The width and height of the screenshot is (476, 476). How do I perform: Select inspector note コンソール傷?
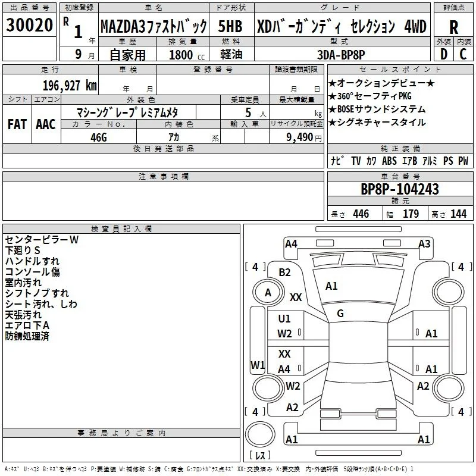[x=33, y=272]
